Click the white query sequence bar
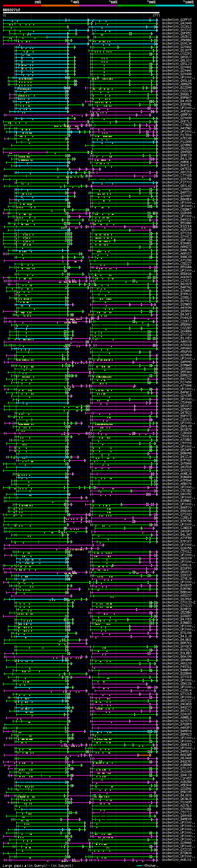 81,13
